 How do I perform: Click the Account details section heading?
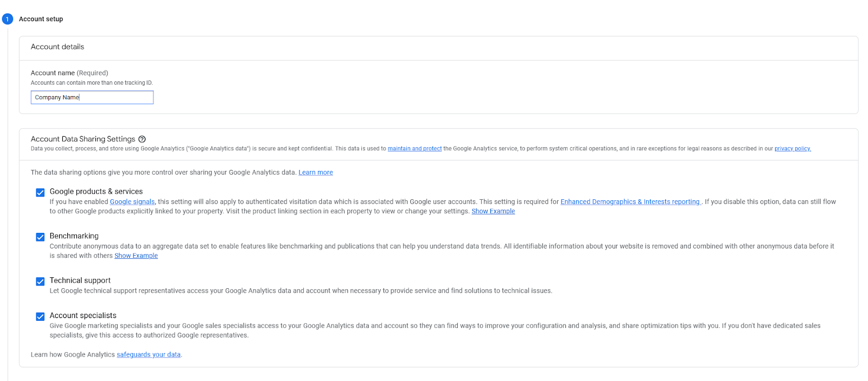(58, 47)
